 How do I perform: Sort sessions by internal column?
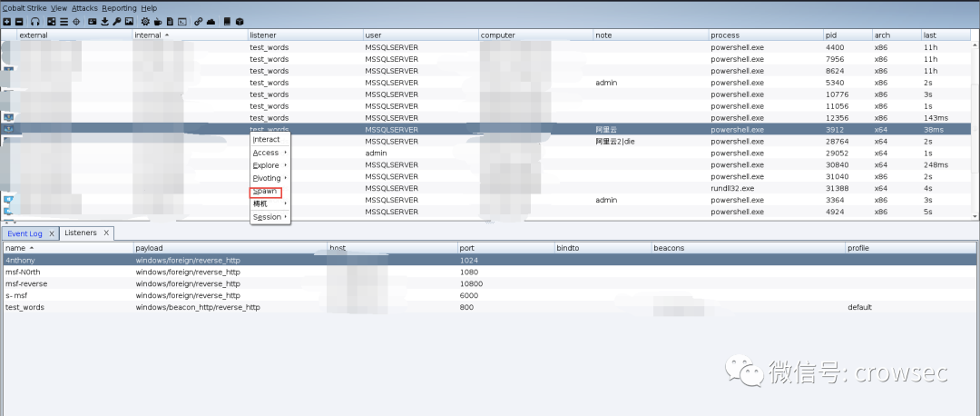pos(190,35)
